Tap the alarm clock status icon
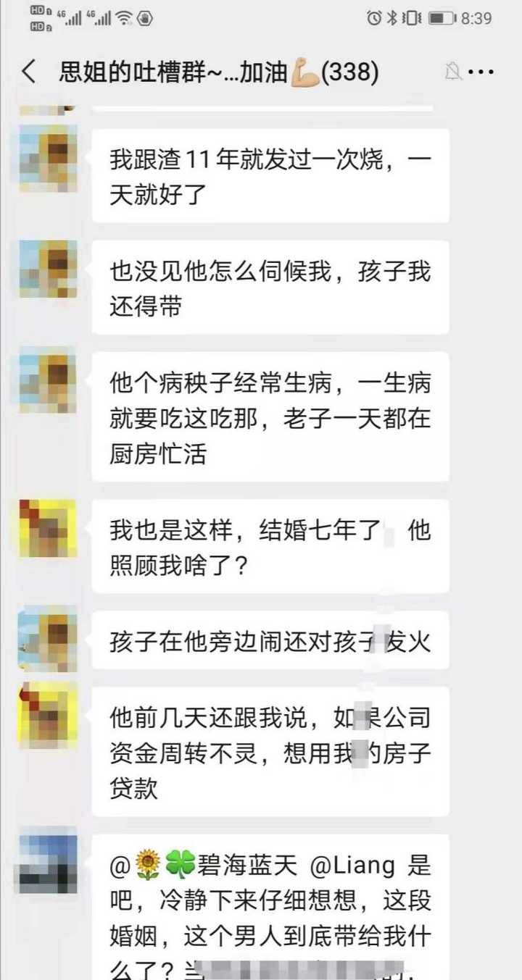 coord(374,18)
